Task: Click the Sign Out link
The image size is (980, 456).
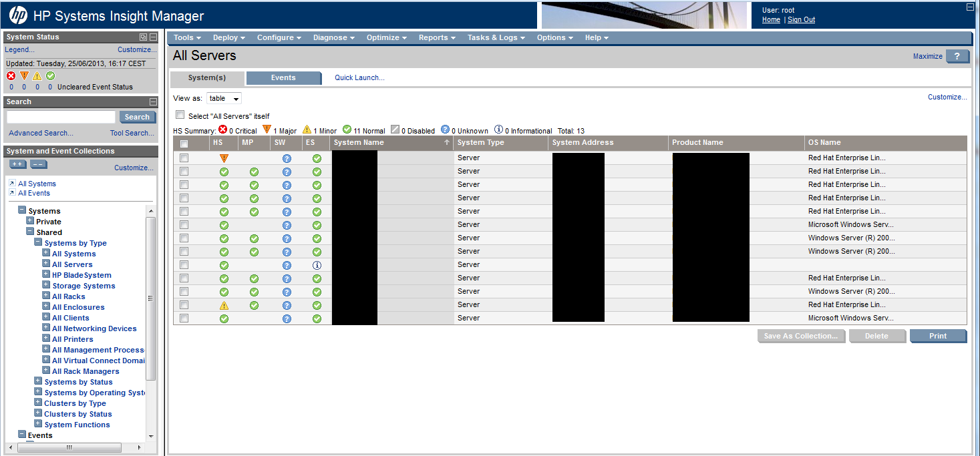Action: point(801,19)
